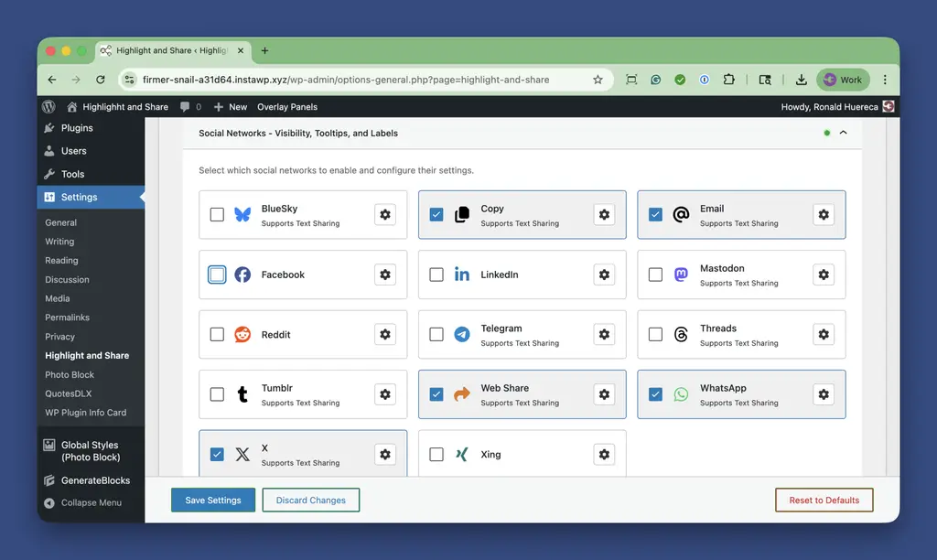Uncheck the Copy checkbox
This screenshot has width=937, height=560.
(x=436, y=214)
